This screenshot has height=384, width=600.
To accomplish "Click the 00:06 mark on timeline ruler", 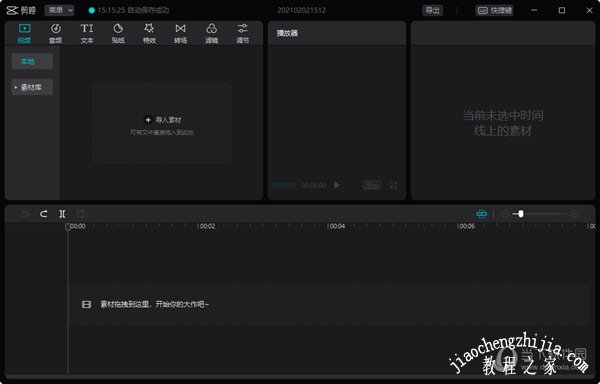I will tap(466, 226).
